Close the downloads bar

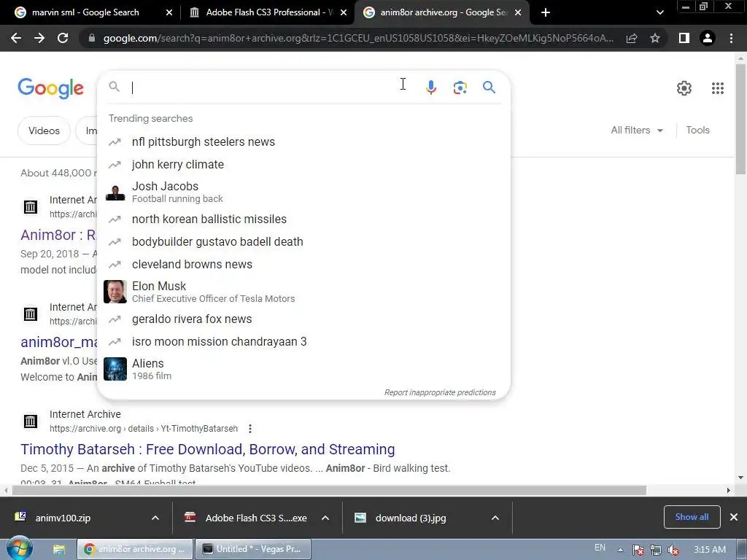point(734,517)
